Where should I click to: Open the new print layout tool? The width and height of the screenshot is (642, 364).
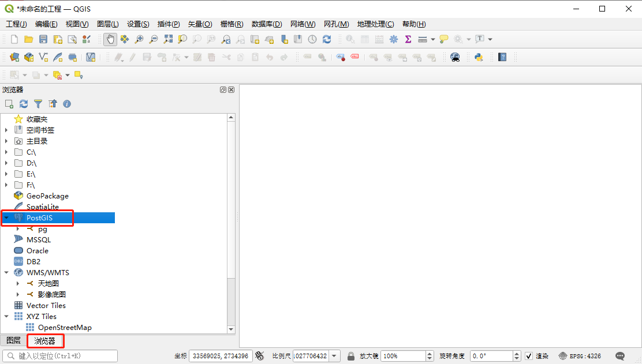pyautogui.click(x=58, y=39)
